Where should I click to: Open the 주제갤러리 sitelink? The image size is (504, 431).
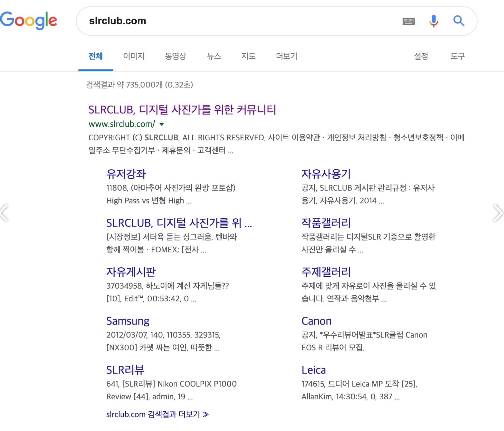[x=326, y=272]
